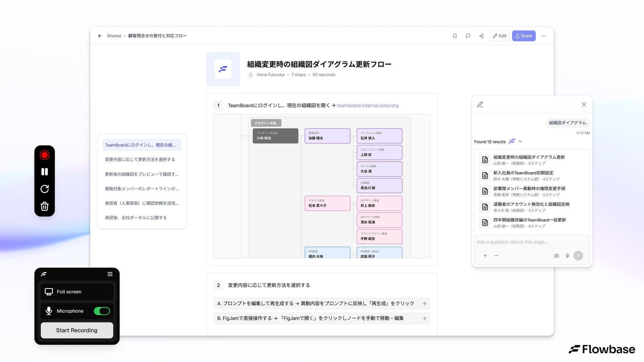Open the more options ellipsis in header
Screen dimensions: 644x362
point(544,36)
